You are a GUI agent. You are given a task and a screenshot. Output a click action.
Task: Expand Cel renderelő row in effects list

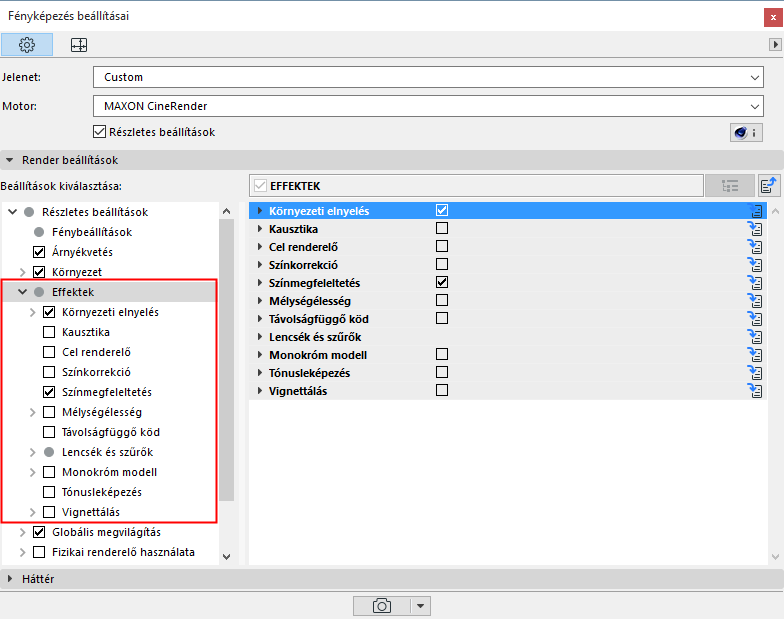[260, 246]
